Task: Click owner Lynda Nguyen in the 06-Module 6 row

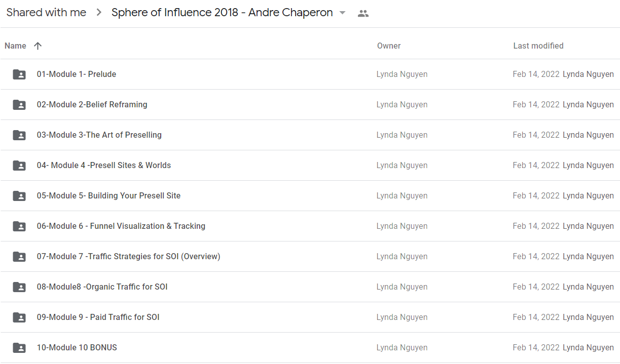Action: [x=402, y=226]
